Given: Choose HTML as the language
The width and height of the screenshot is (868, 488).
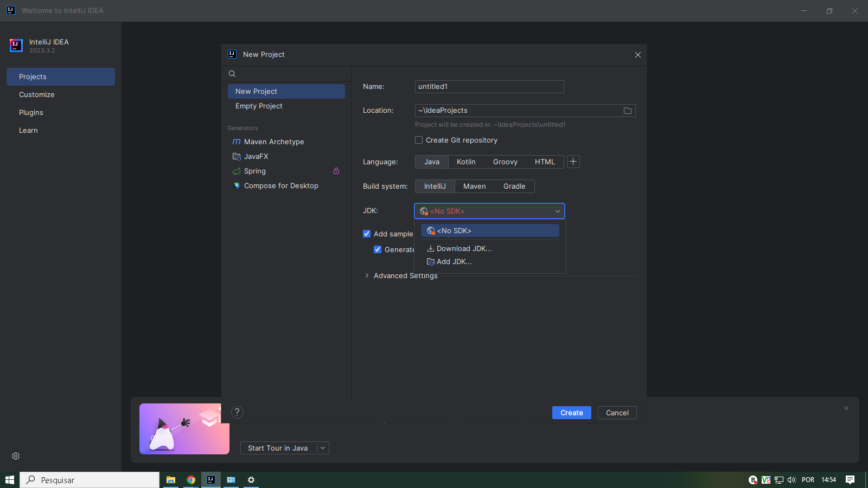Looking at the screenshot, I should [545, 162].
